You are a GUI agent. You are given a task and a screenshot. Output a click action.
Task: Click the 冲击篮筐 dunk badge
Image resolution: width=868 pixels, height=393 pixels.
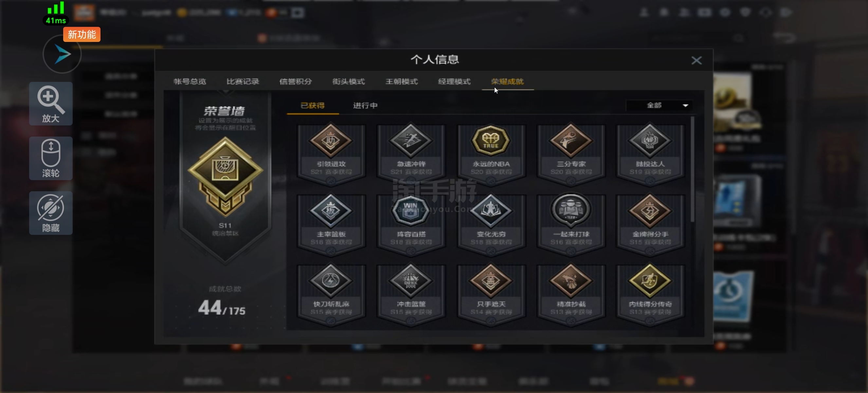pyautogui.click(x=411, y=293)
